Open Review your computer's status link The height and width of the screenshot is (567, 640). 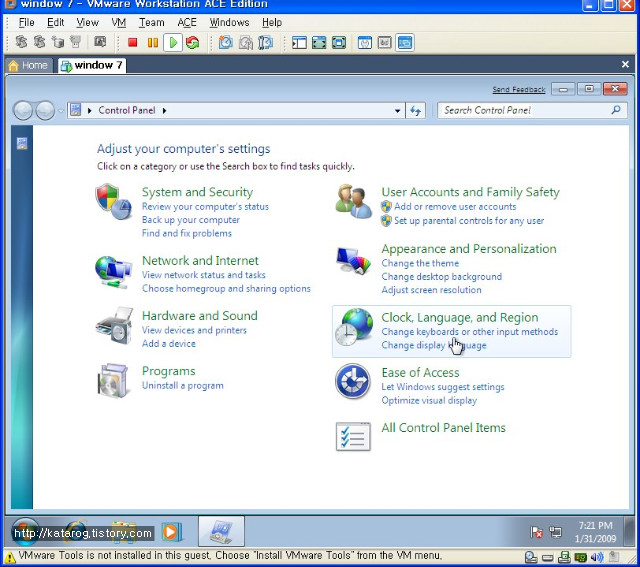pos(205,207)
